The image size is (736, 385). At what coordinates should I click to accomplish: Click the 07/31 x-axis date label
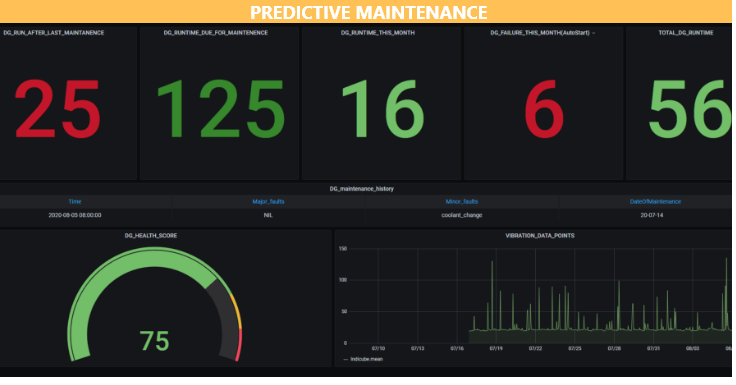pos(653,349)
